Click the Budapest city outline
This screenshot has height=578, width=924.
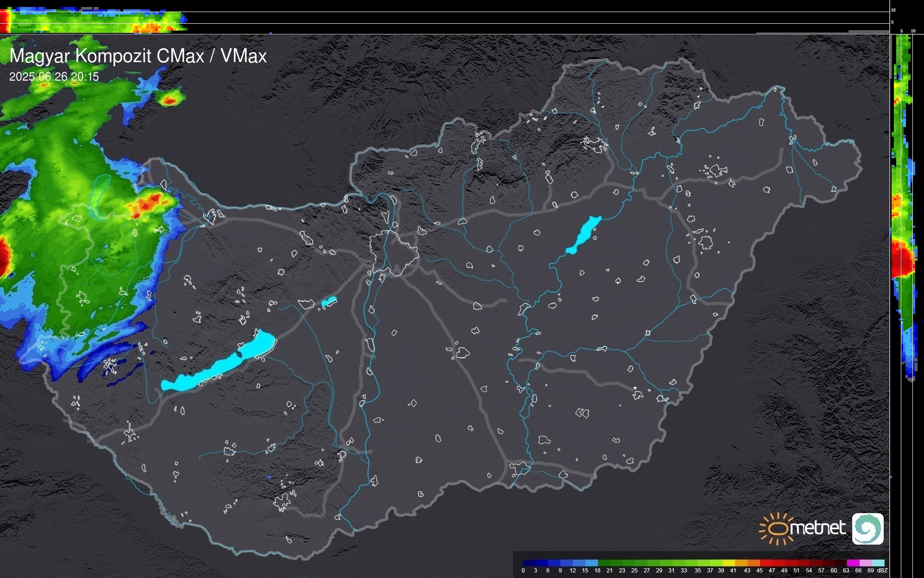[x=394, y=253]
